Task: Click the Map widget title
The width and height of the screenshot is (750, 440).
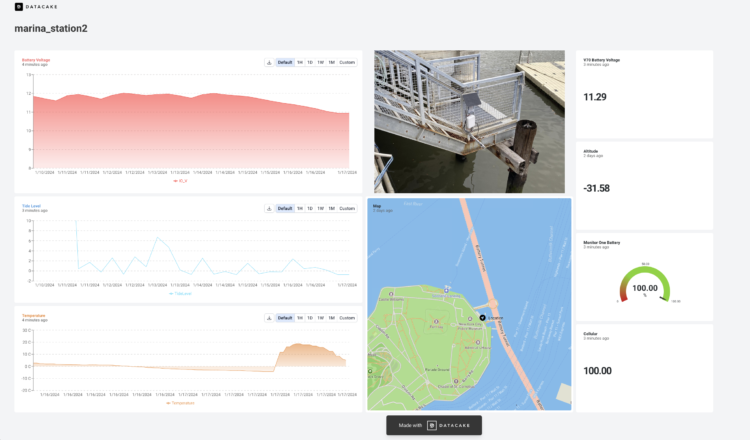Action: point(377,206)
